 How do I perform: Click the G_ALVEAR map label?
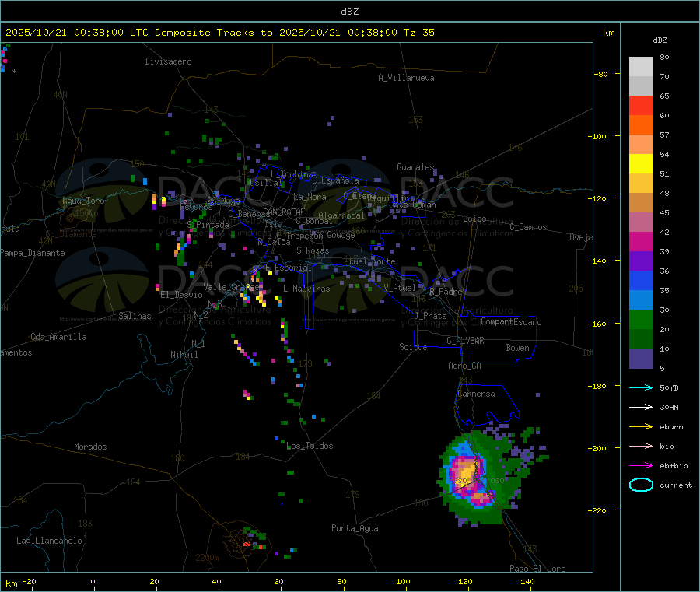click(465, 341)
